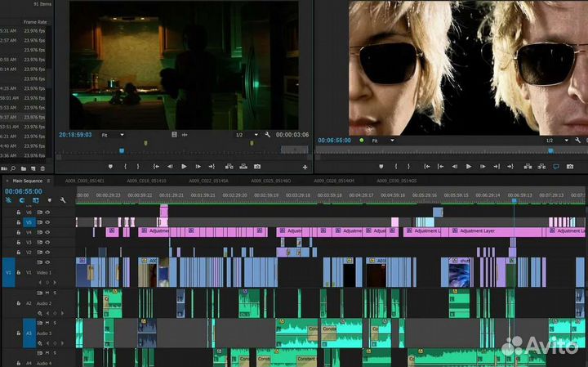Click the Insert button in source monitor
Screen dimensions: 588x367
229,167
